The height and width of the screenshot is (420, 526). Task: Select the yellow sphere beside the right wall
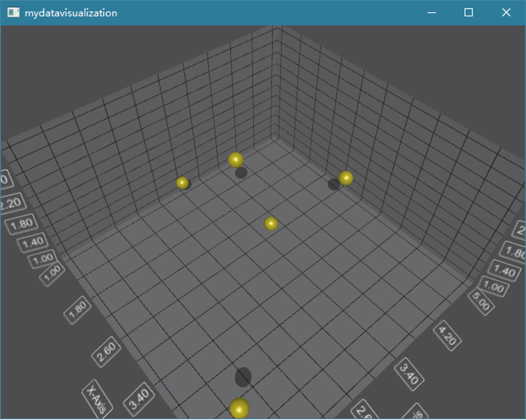pos(346,178)
